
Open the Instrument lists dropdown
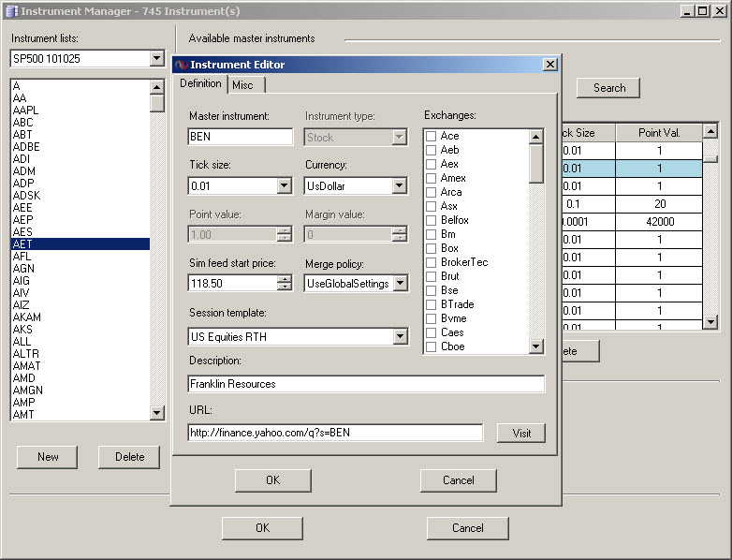(x=156, y=59)
